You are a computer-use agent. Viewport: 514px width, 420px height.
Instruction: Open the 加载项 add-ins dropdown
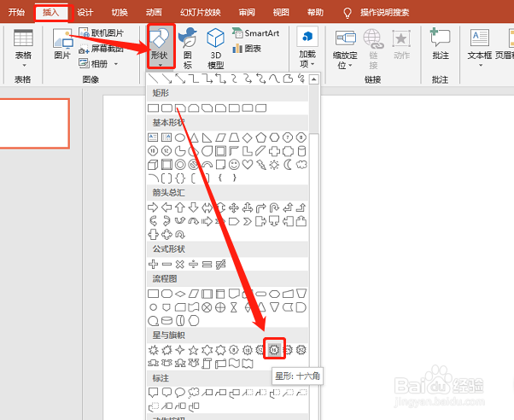point(307,48)
